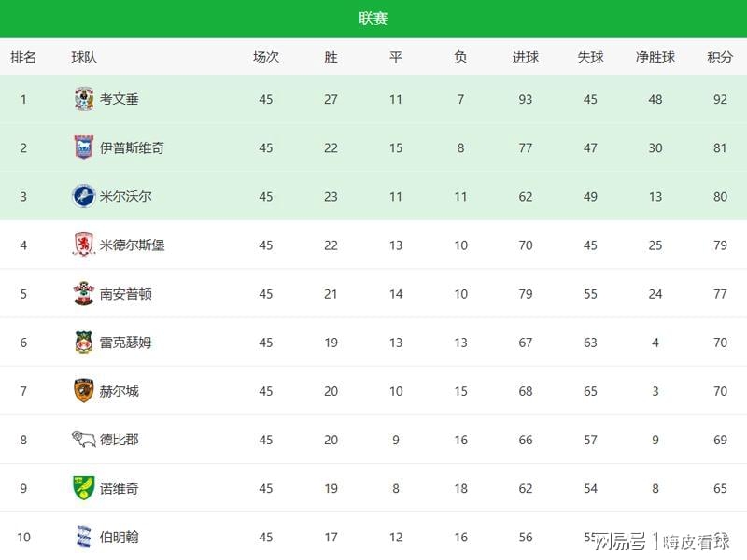Click the 网易号 watermark logo
747x560 pixels.
[x=622, y=540]
